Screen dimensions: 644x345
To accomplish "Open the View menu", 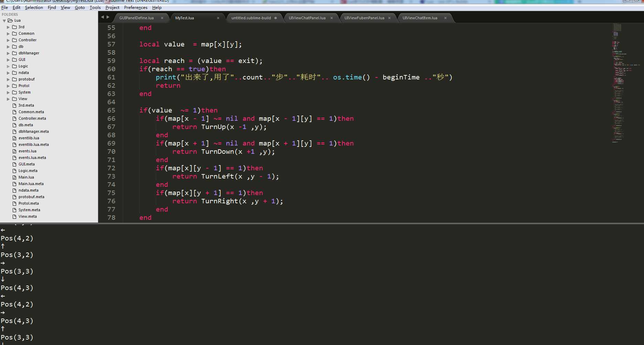I will pyautogui.click(x=65, y=8).
